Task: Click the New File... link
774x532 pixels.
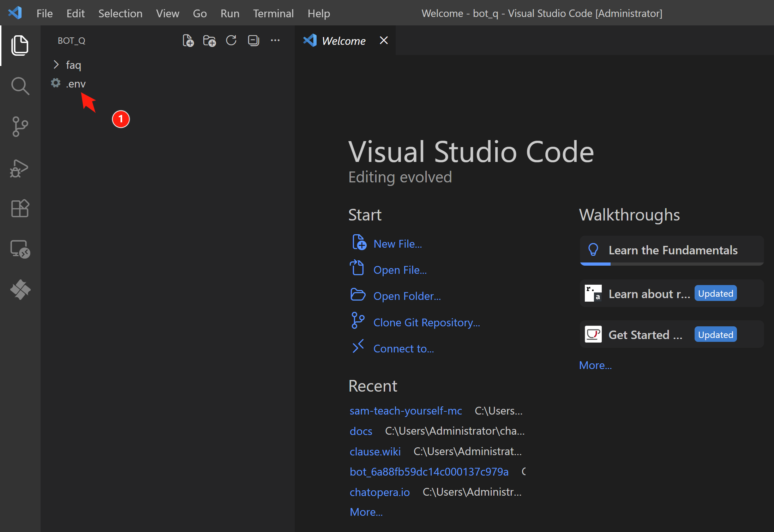Action: [398, 244]
